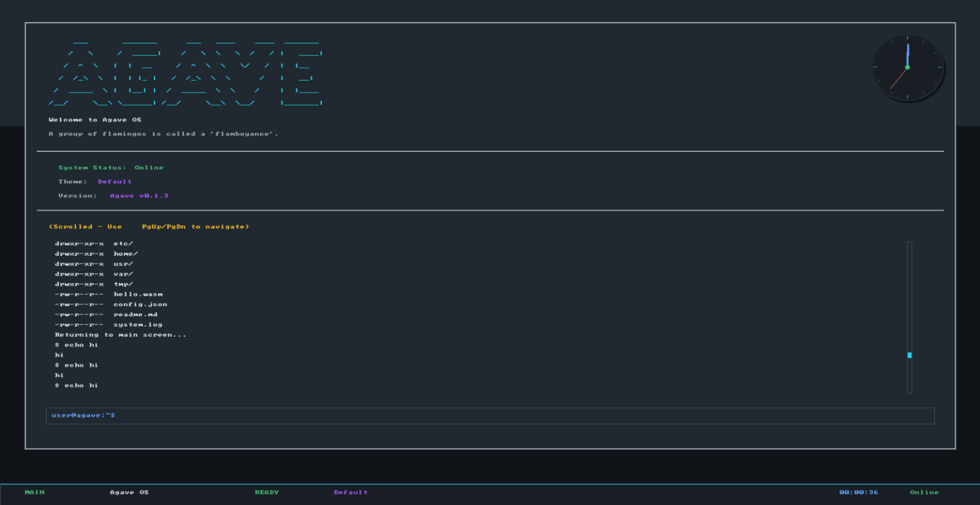The width and height of the screenshot is (980, 505).
Task: Click the hello.wasm file entry
Action: point(138,294)
